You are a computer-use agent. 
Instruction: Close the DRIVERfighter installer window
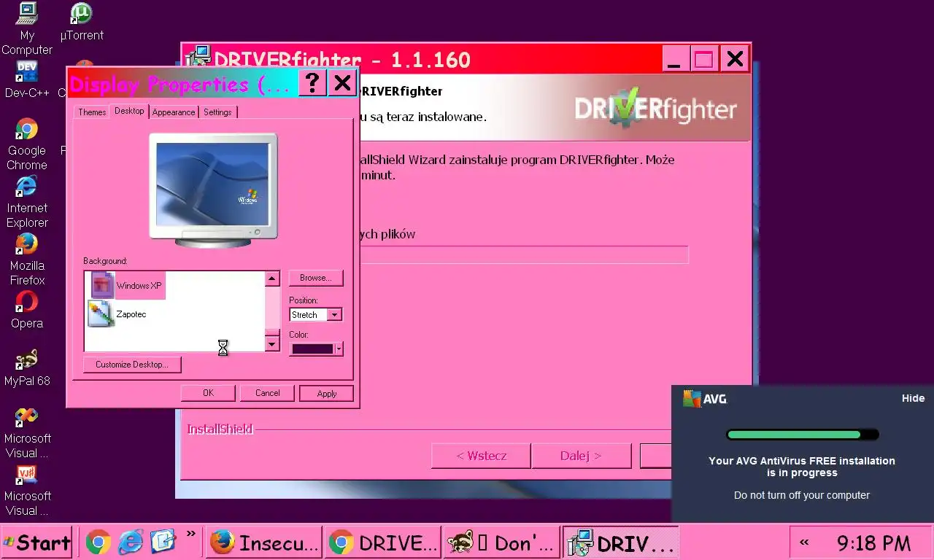click(735, 59)
